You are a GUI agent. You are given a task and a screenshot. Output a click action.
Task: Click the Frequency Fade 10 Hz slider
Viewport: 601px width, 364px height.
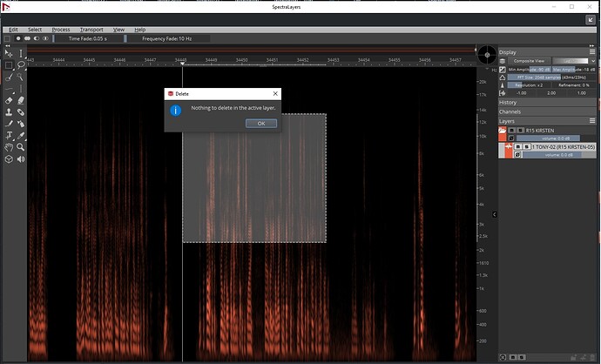[x=168, y=38]
